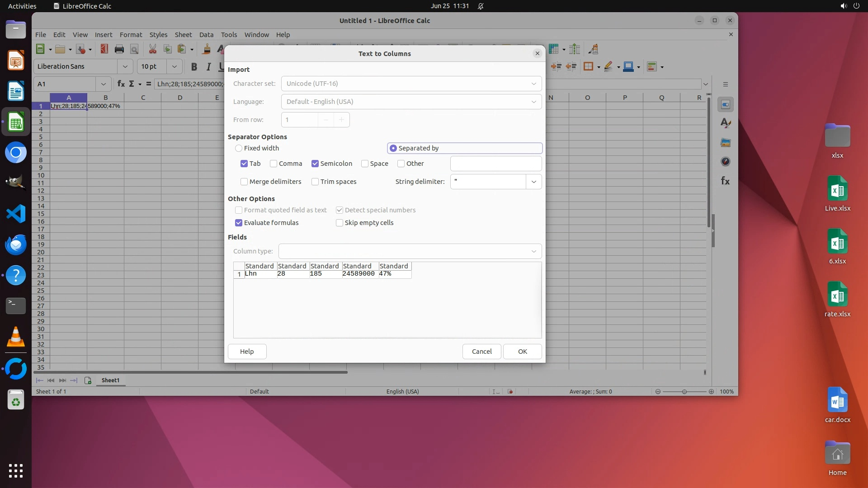This screenshot has height=488, width=868.
Task: Open the Format menu
Action: (131, 35)
